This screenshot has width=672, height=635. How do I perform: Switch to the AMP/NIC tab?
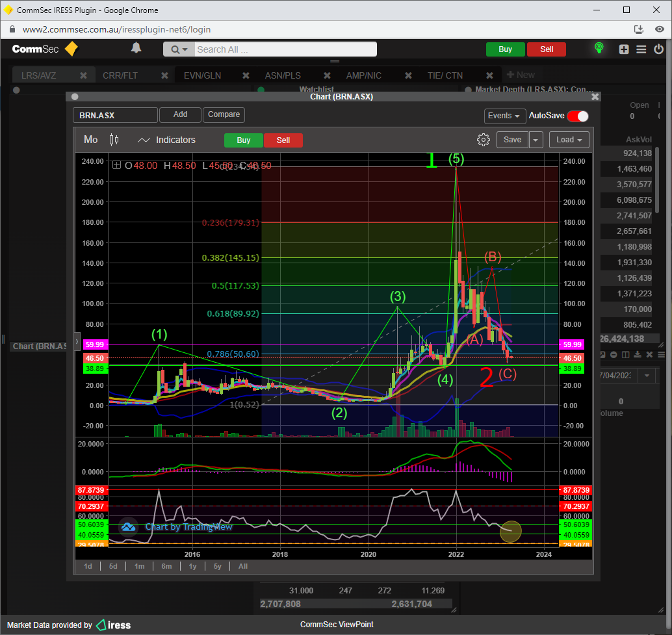[365, 75]
